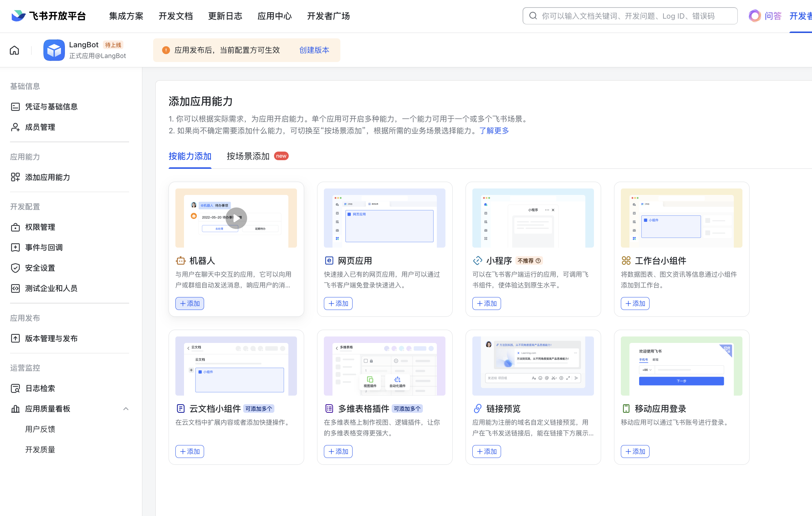Collapse the 应用质量看板 menu chevron
This screenshot has width=812, height=516.
tap(126, 409)
